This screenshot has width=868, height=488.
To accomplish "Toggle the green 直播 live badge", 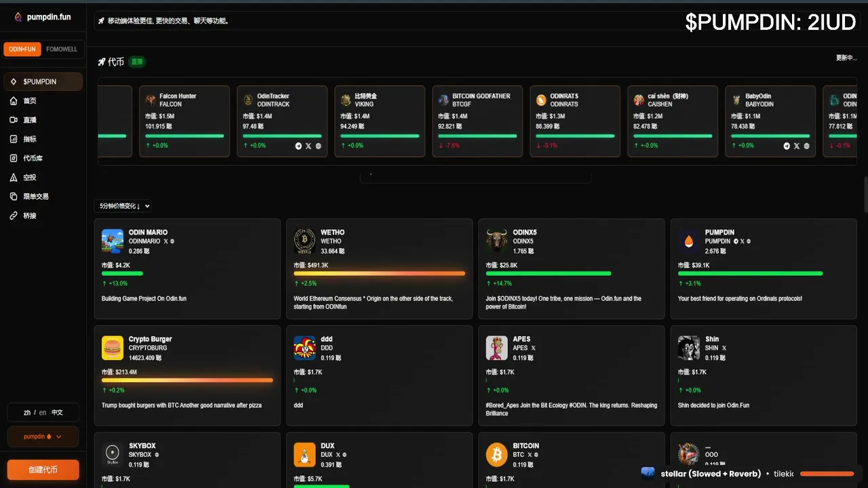I will pos(137,62).
